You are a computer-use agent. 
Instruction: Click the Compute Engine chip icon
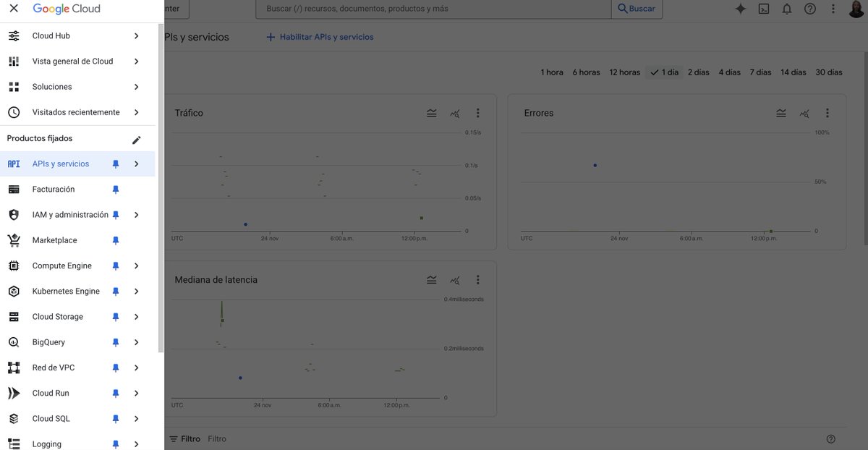click(x=14, y=266)
